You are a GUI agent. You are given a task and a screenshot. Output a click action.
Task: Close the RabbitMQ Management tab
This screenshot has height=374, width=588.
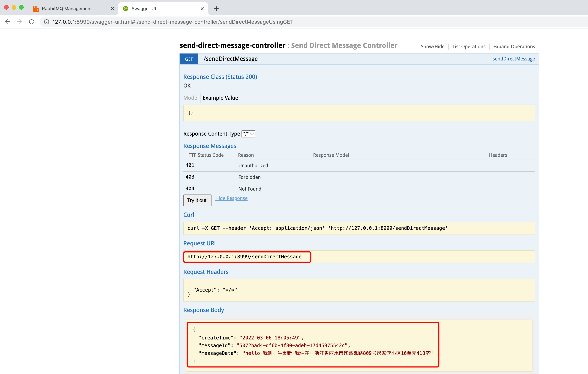click(112, 9)
